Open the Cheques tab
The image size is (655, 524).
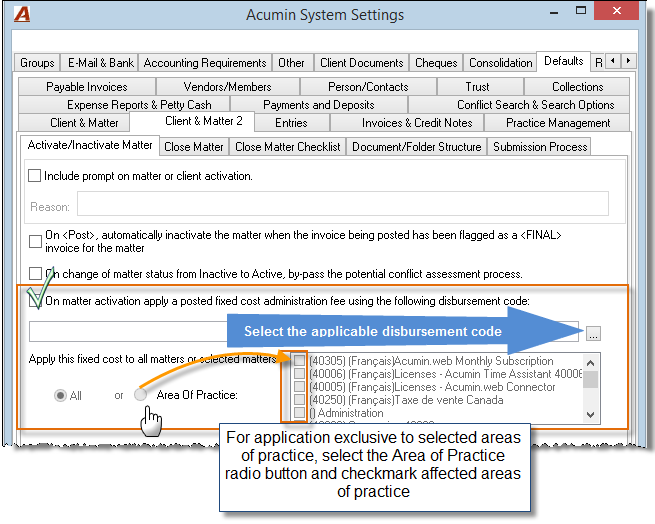tap(436, 63)
